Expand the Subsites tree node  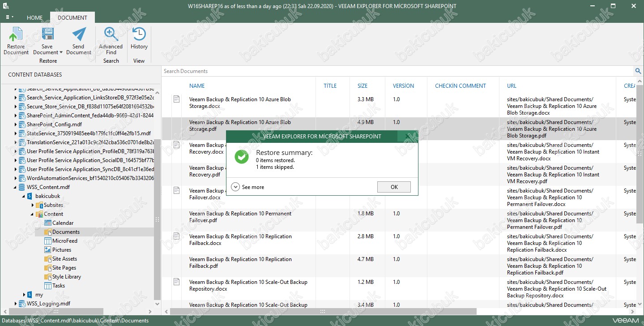pyautogui.click(x=33, y=205)
